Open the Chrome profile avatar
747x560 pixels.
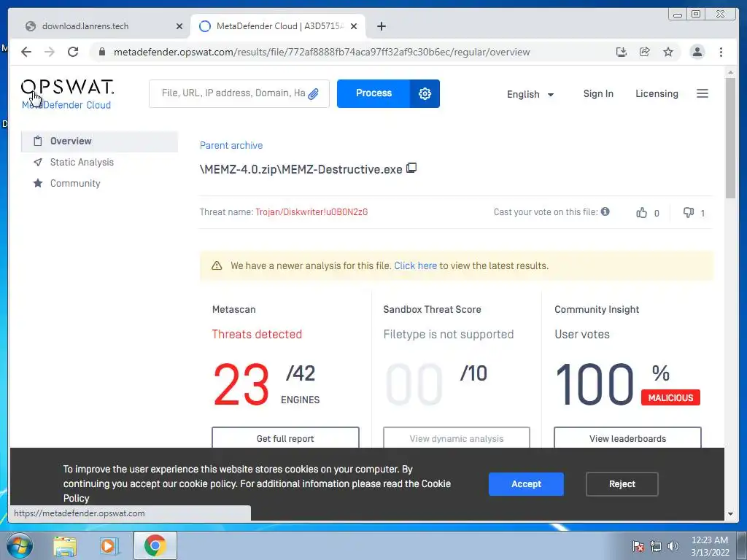coord(697,52)
